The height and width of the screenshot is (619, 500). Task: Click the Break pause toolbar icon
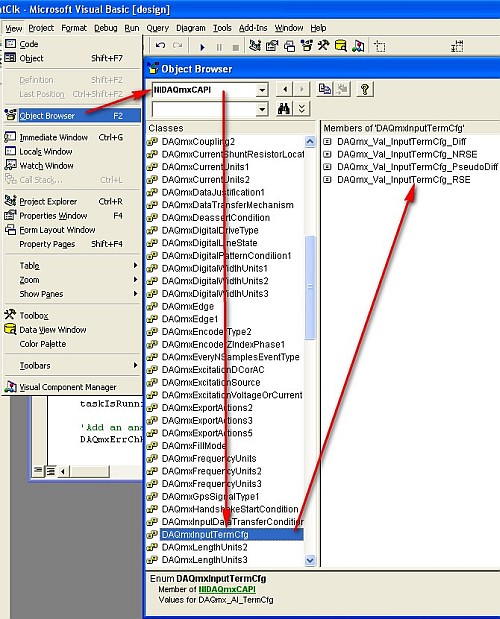pyautogui.click(x=219, y=47)
